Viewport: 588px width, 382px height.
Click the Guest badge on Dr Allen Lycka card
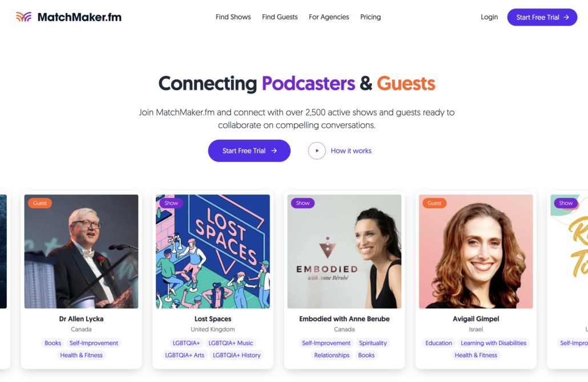pyautogui.click(x=40, y=203)
